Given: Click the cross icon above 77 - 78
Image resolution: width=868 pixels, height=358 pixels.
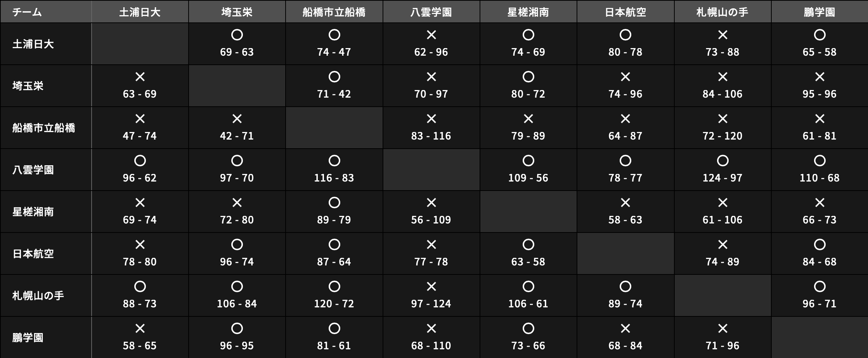Looking at the screenshot, I should tap(431, 245).
